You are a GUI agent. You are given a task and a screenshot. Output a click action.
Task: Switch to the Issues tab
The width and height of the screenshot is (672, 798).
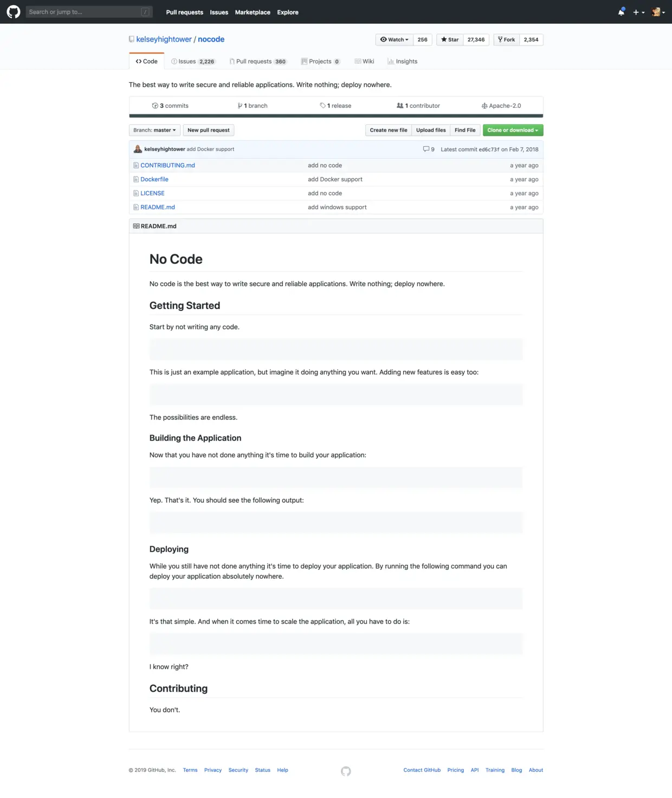tap(193, 61)
